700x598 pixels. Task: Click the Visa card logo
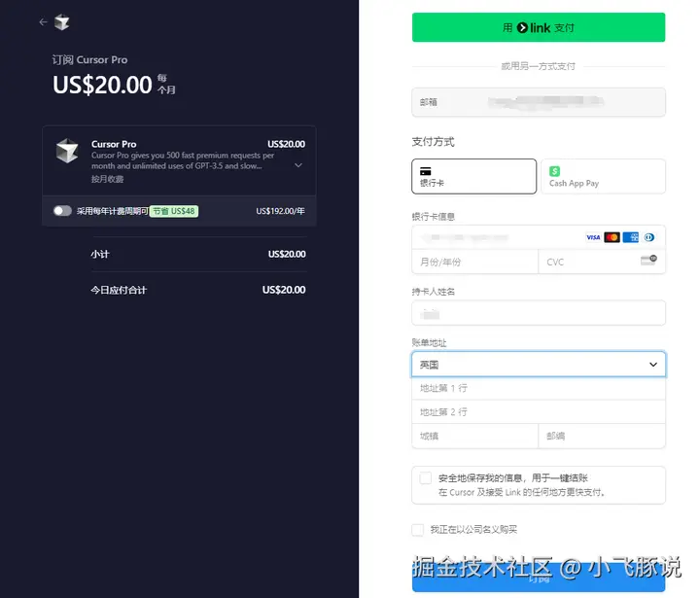tap(593, 237)
